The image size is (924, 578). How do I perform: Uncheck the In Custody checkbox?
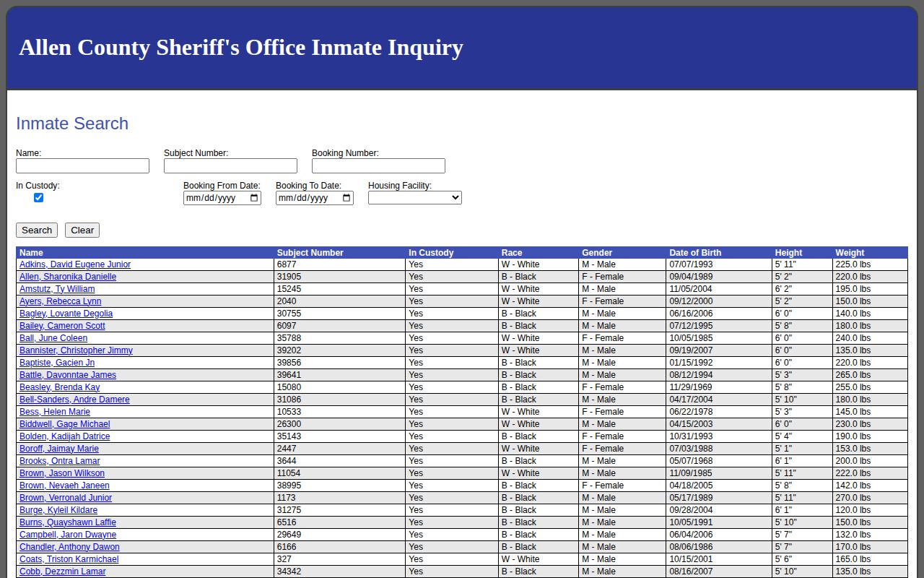point(39,197)
